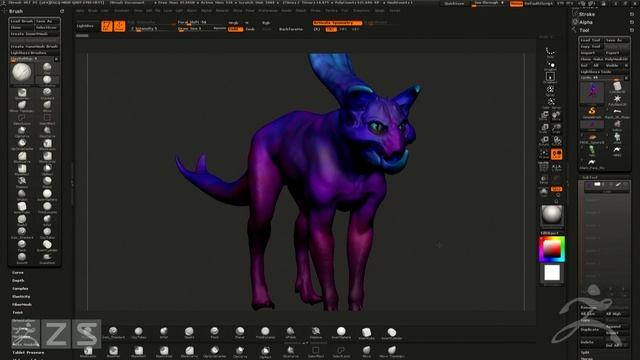
Task: Select TrimDynamic brush in bottom shelf
Action: coord(265,333)
